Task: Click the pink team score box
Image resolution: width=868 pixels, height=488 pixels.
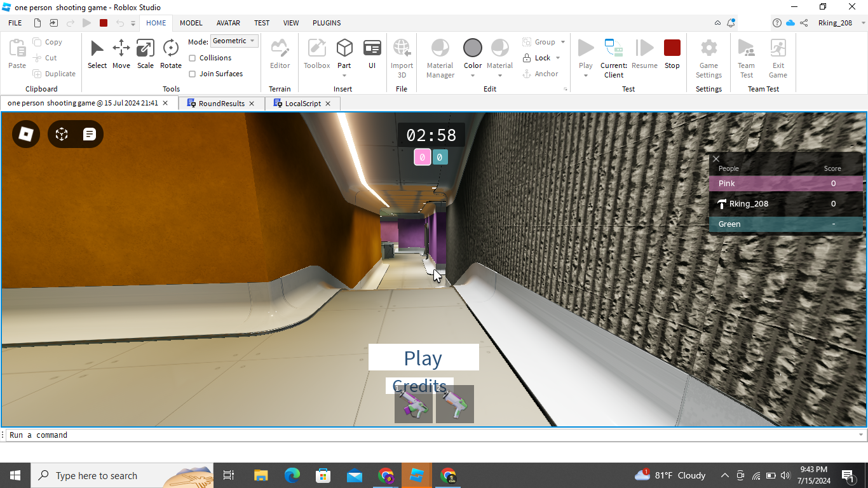Action: click(423, 157)
